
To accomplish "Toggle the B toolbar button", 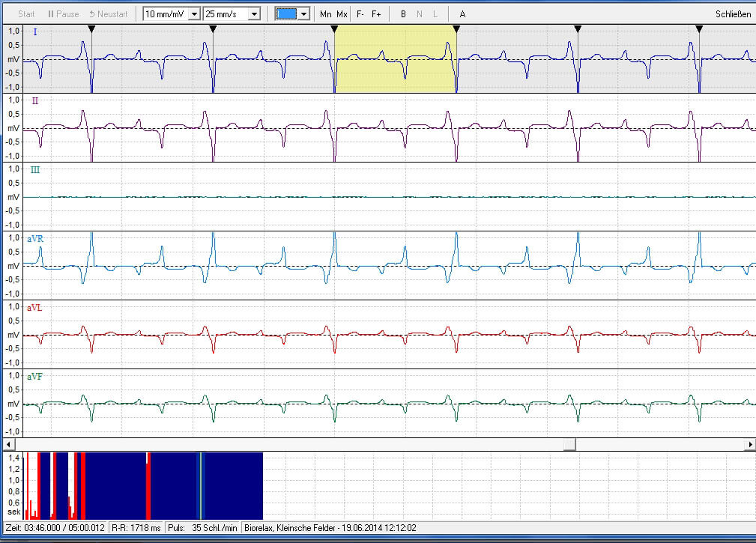I will pyautogui.click(x=404, y=14).
